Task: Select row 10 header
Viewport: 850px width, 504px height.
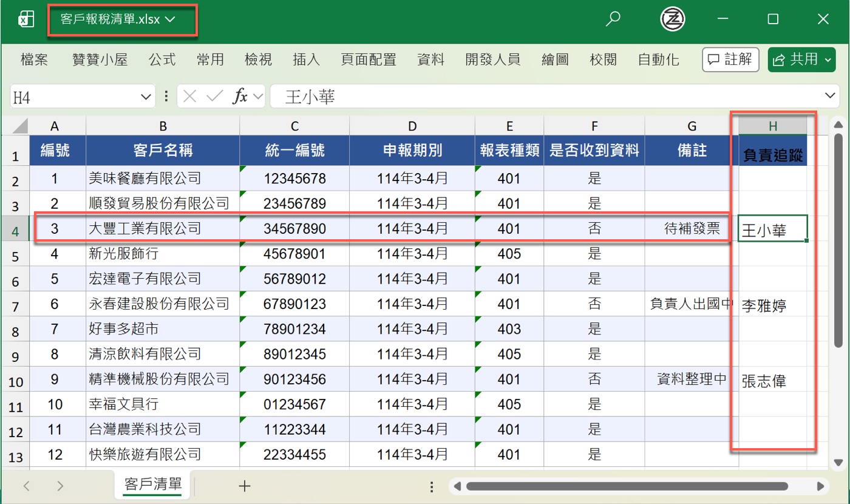Action: (x=15, y=380)
